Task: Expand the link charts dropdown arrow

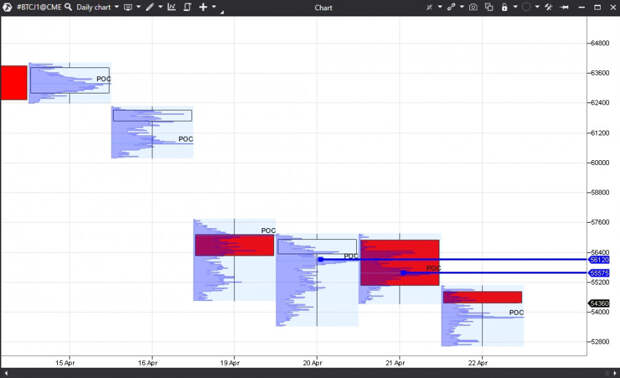Action: point(462,7)
